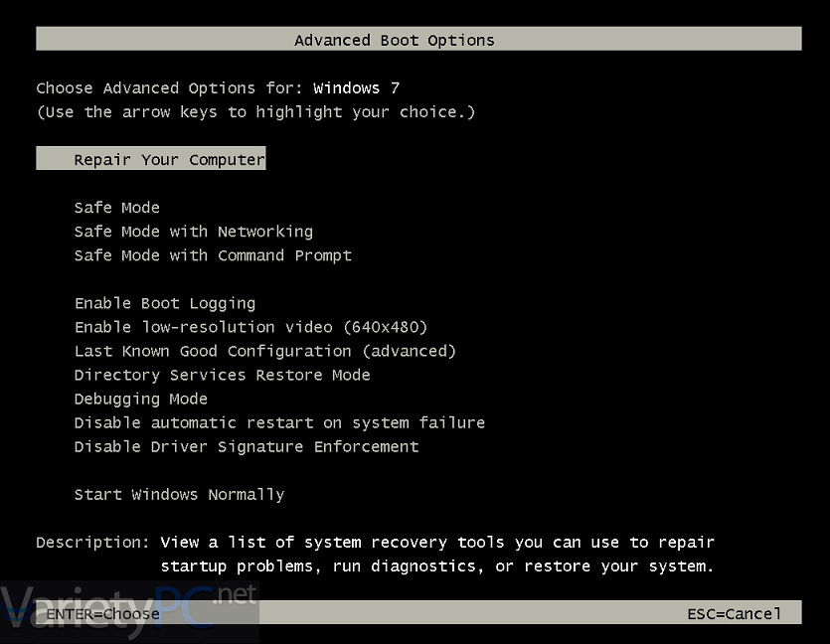
Task: Click the Windows 7 operating system name
Action: [356, 87]
